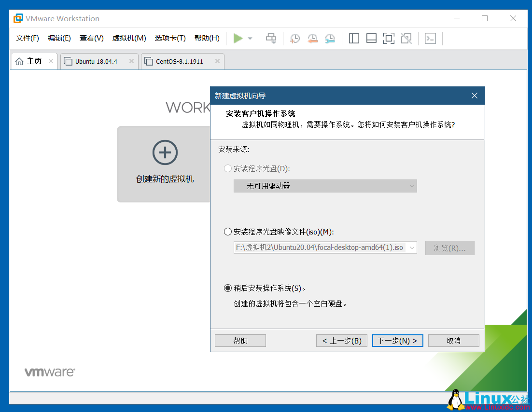
Task: Click the green power button to start VM
Action: point(238,38)
